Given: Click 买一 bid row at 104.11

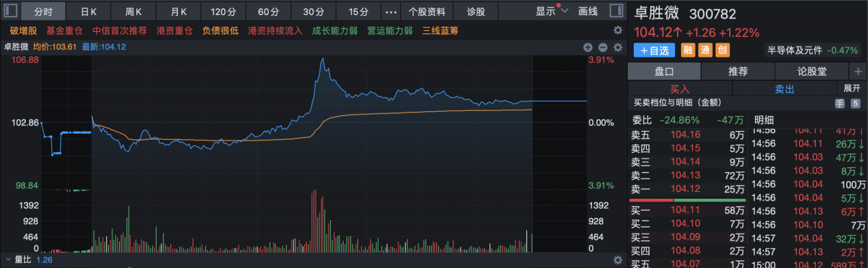Looking at the screenshot, I should tap(687, 210).
